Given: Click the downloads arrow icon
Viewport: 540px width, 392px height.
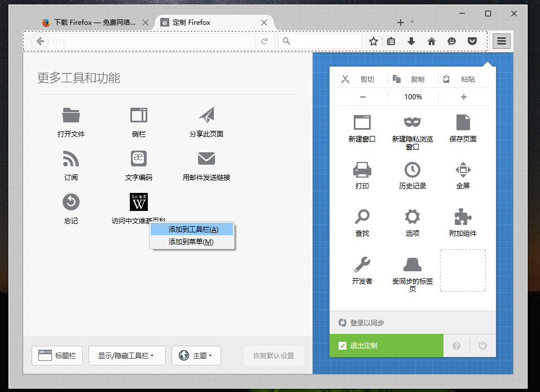Looking at the screenshot, I should [x=411, y=42].
